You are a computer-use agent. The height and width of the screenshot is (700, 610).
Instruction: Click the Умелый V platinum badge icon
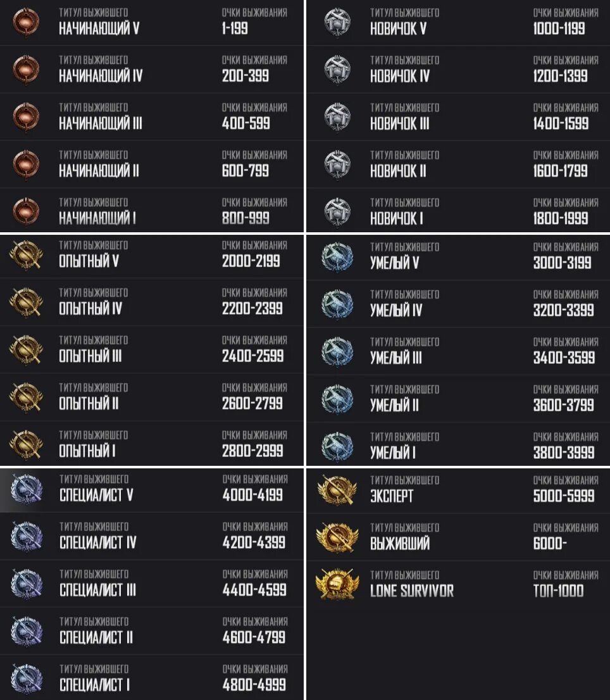click(337, 257)
